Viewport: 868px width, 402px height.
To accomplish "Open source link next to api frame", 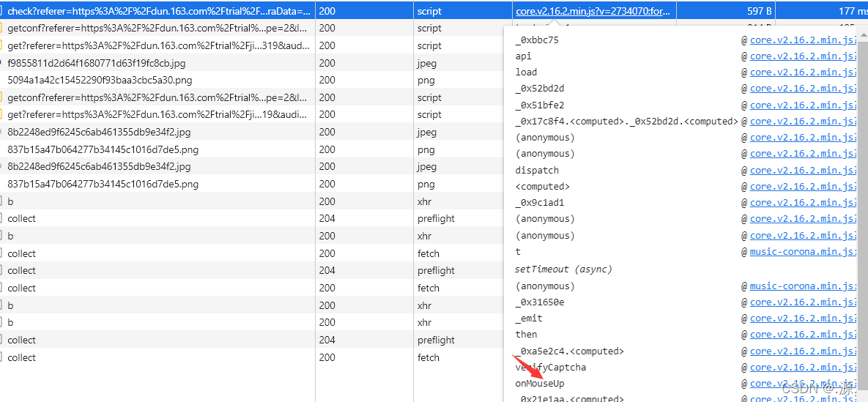I will pyautogui.click(x=803, y=56).
